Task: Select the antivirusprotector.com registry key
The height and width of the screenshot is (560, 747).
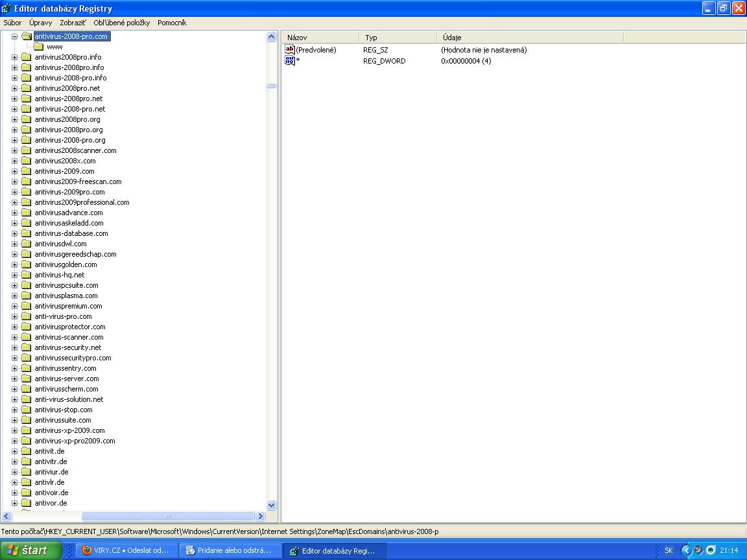Action: point(69,327)
